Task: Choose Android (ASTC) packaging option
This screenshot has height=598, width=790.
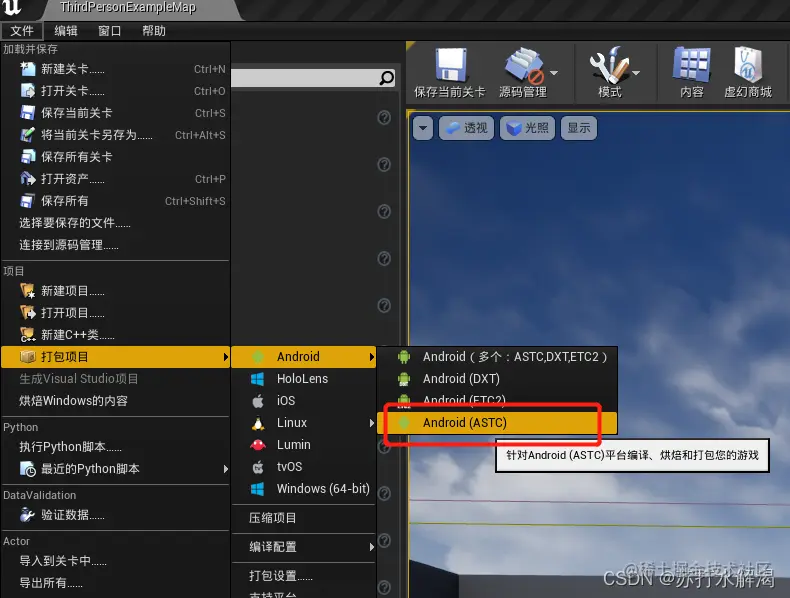Action: pos(497,423)
